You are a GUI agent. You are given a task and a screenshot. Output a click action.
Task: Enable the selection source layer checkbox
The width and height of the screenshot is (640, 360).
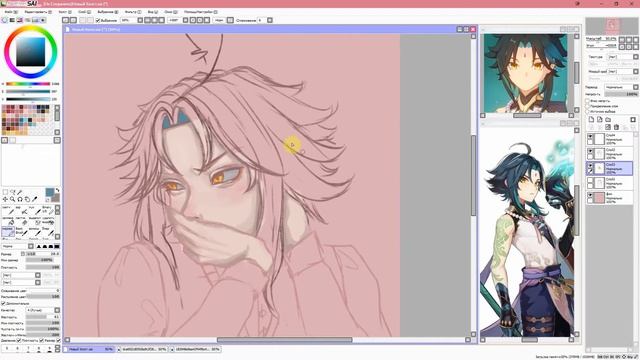pyautogui.click(x=588, y=111)
